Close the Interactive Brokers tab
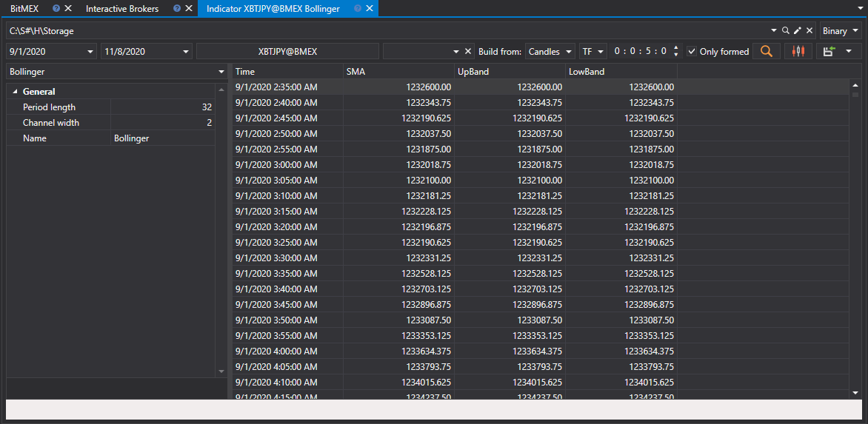The height and width of the screenshot is (424, 868). click(189, 8)
